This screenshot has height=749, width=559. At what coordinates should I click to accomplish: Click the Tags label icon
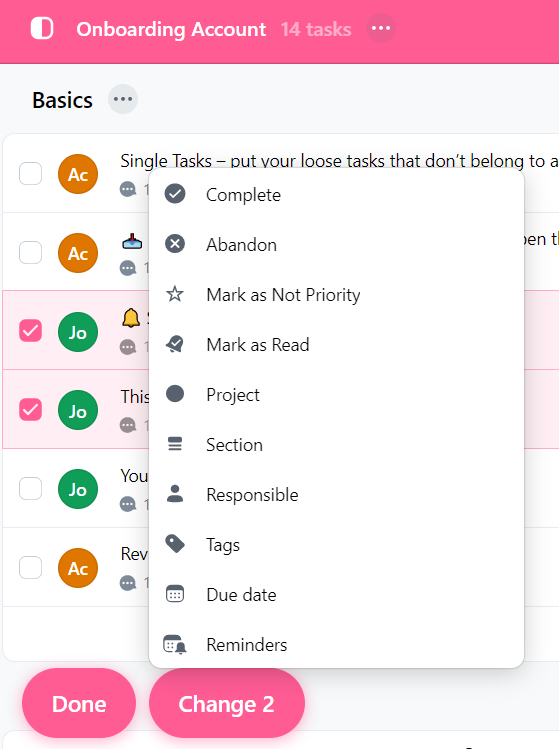point(175,544)
